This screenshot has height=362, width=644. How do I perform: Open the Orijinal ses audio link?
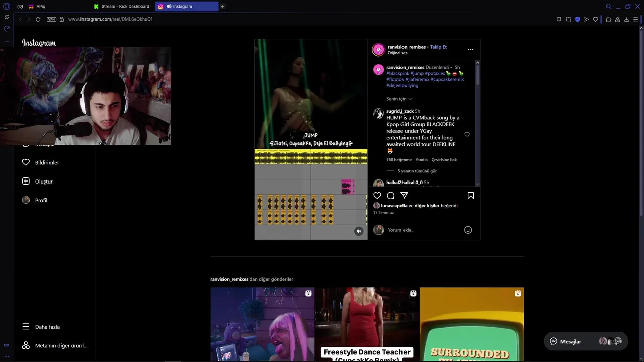[x=397, y=53]
